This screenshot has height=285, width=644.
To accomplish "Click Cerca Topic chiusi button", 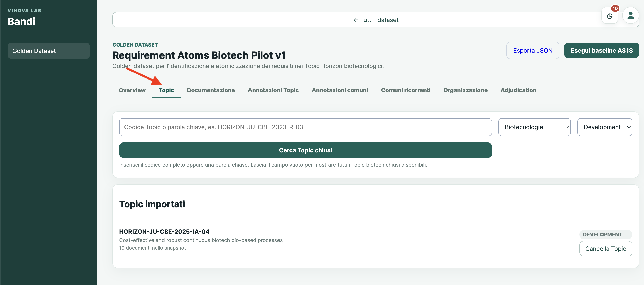I will (x=305, y=150).
